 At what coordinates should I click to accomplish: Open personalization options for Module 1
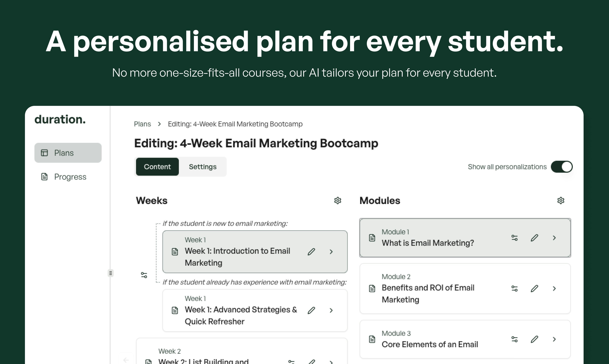[515, 238]
